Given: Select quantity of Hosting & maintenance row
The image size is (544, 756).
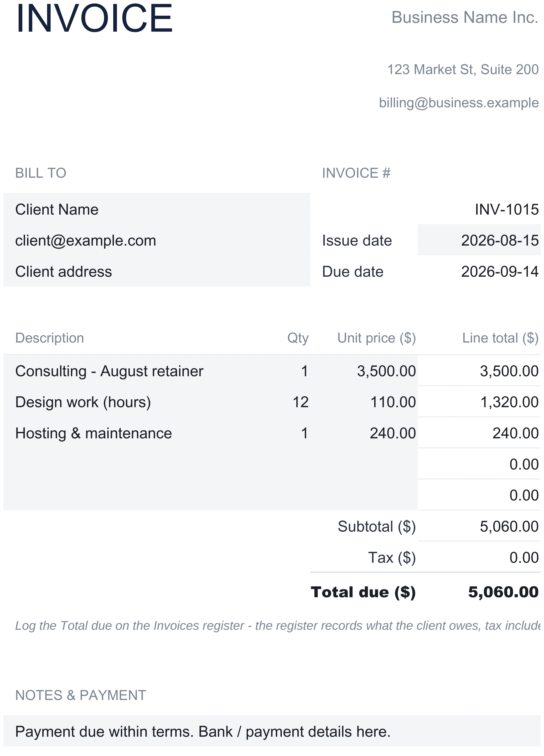Looking at the screenshot, I should coord(304,433).
